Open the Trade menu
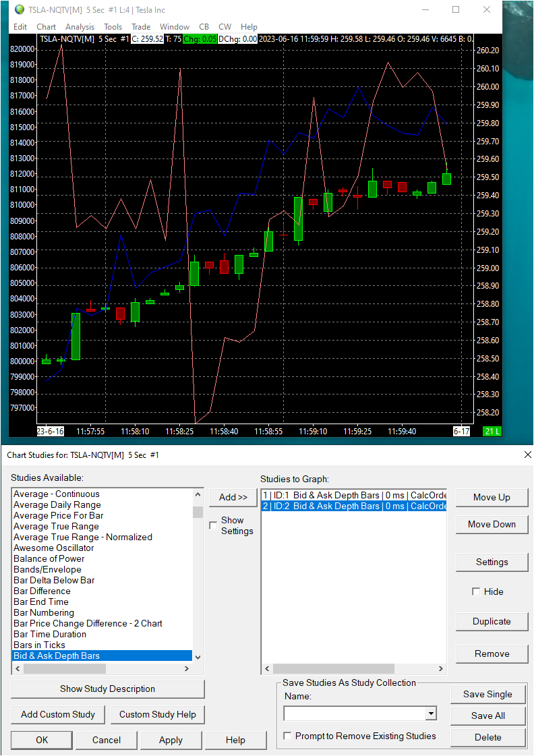Screen dimensions: 534x756 click(141, 27)
